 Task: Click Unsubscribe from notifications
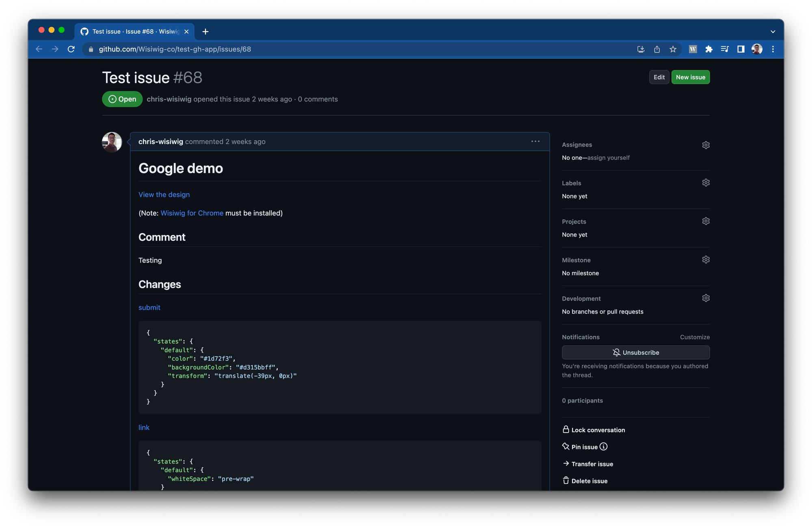click(635, 352)
